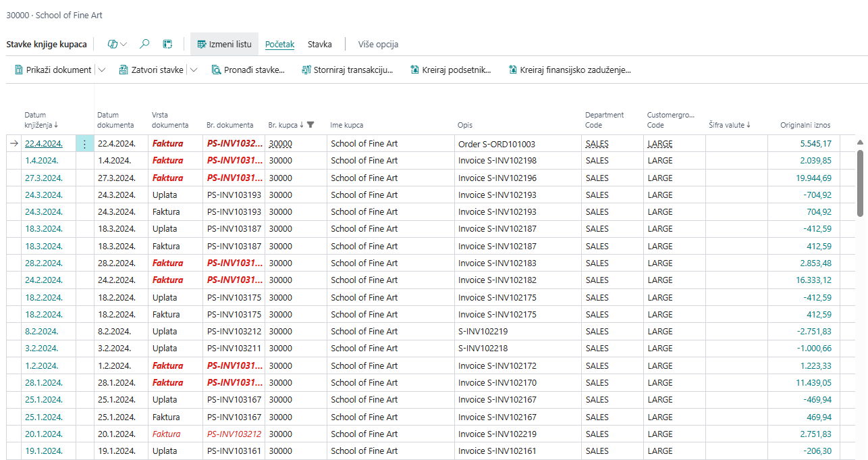The image size is (868, 460).
Task: Open the 22.4.2024. posting date link
Action: [x=43, y=144]
